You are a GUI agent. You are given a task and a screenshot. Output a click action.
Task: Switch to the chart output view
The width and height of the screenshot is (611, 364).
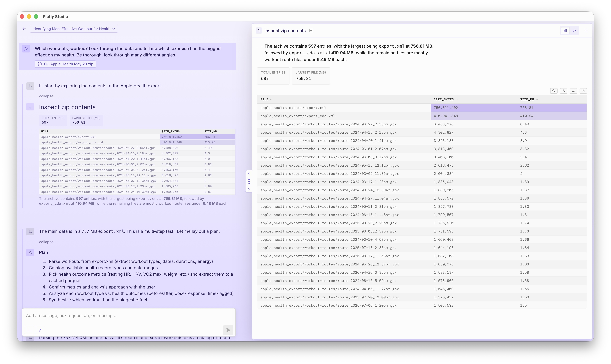565,31
